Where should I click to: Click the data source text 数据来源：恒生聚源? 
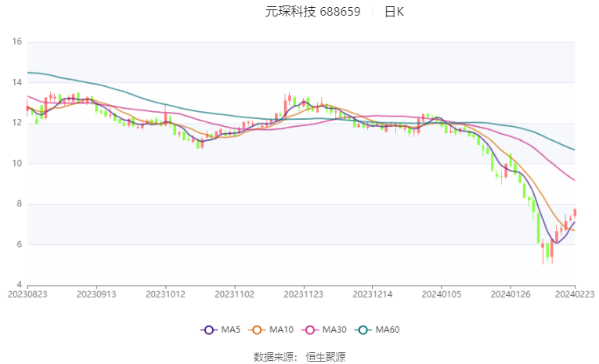point(299,357)
